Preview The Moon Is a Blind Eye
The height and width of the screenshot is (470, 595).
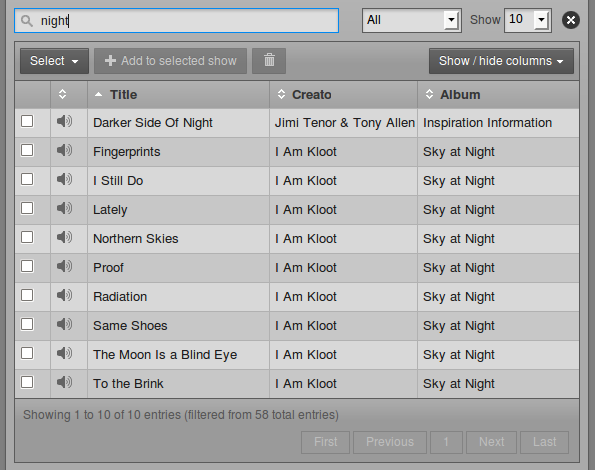pos(65,353)
